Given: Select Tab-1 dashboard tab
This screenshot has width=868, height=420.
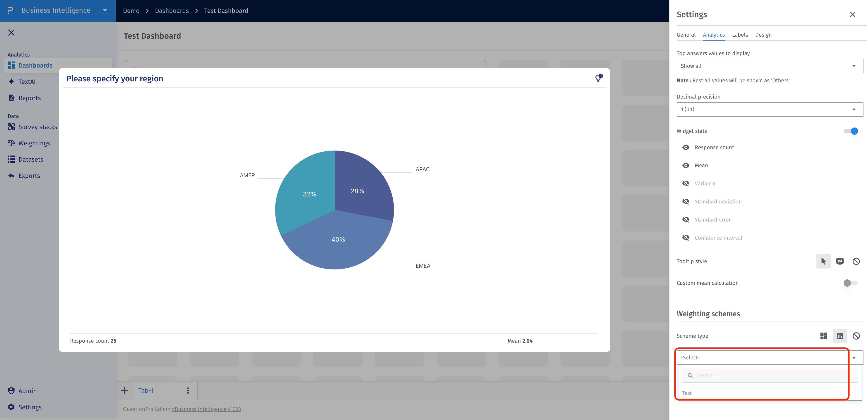Looking at the screenshot, I should pyautogui.click(x=146, y=390).
